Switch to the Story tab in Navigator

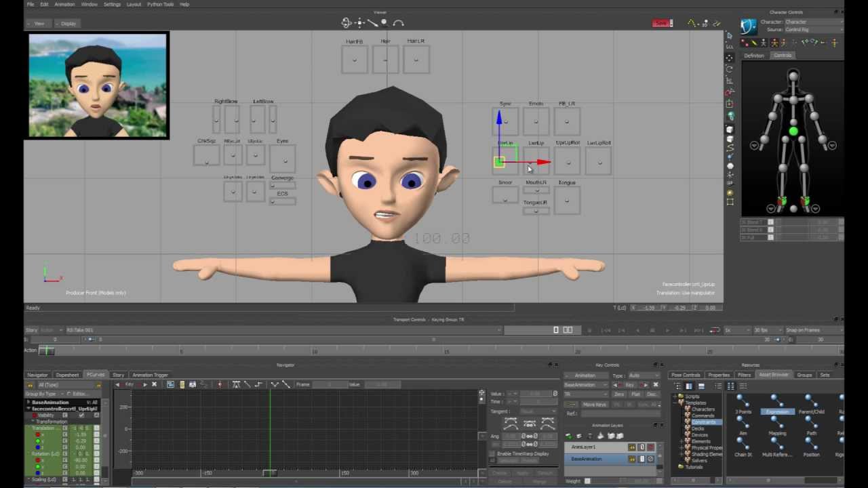(x=118, y=375)
